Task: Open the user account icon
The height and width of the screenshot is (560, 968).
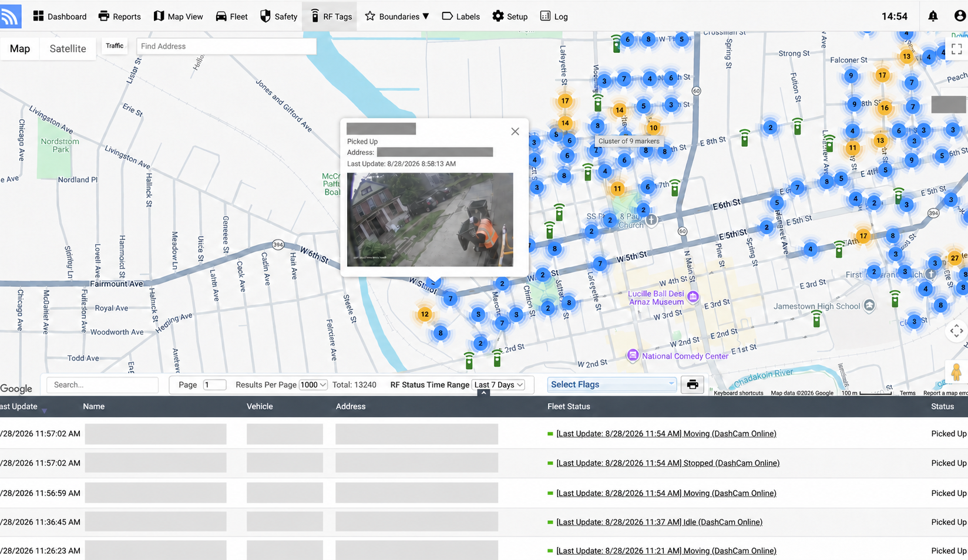Action: click(960, 16)
